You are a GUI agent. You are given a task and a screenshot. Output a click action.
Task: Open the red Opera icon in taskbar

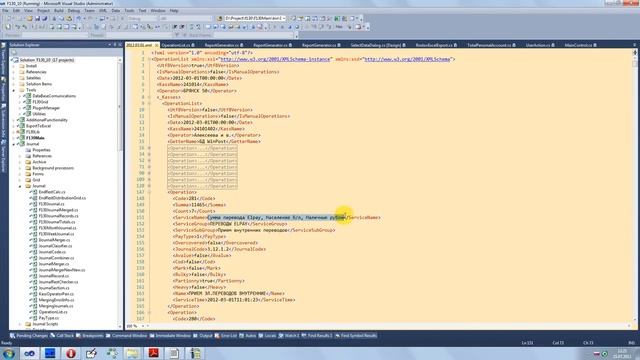(x=71, y=353)
